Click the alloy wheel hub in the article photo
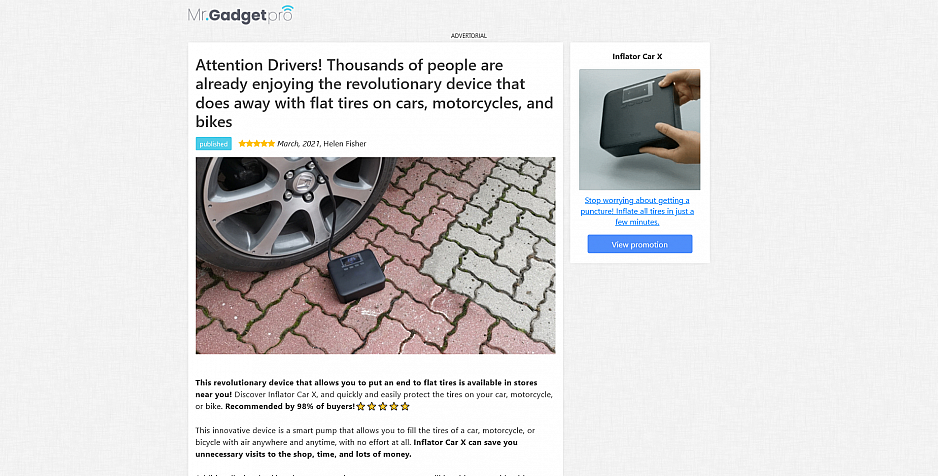This screenshot has width=938, height=476. [298, 180]
